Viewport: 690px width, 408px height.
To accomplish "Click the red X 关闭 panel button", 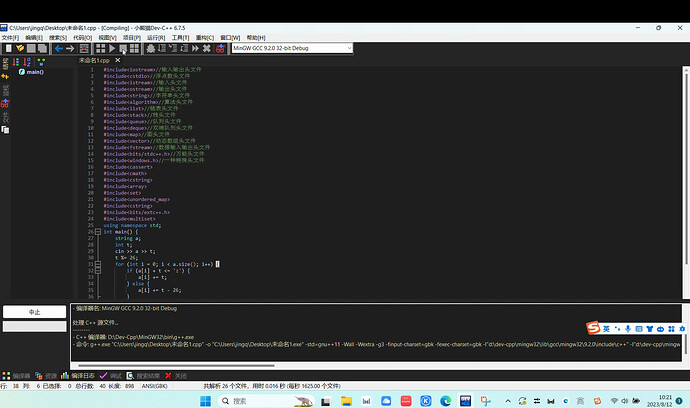I will [176, 376].
